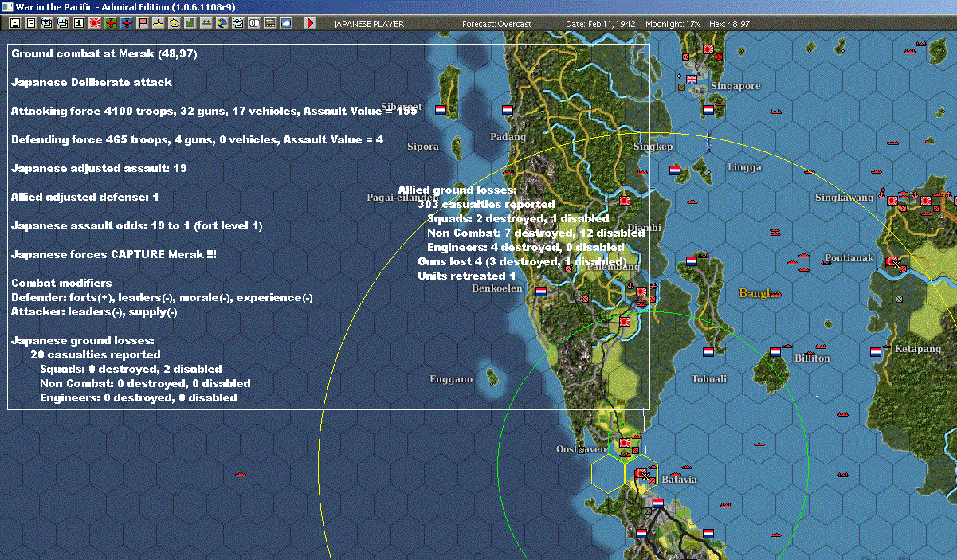957x560 pixels.
Task: Click 'Japanese assault odds: 19 to 1' line
Action: [x=137, y=225]
